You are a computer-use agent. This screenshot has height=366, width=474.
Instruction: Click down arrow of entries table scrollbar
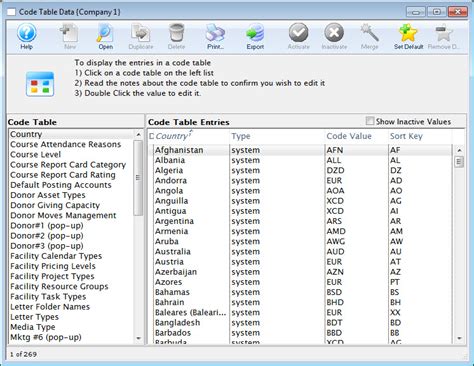[x=459, y=338]
